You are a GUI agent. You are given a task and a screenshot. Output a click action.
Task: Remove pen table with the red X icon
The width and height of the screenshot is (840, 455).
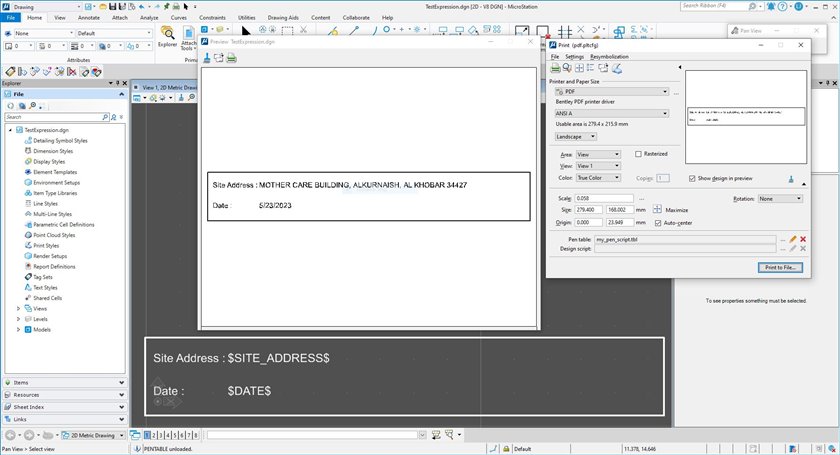tap(802, 240)
